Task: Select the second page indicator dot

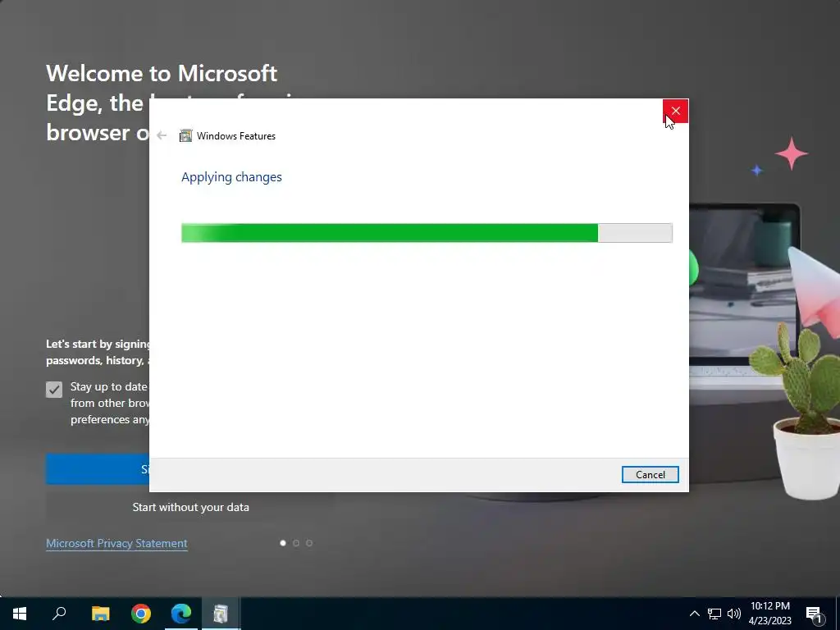Action: tap(296, 543)
